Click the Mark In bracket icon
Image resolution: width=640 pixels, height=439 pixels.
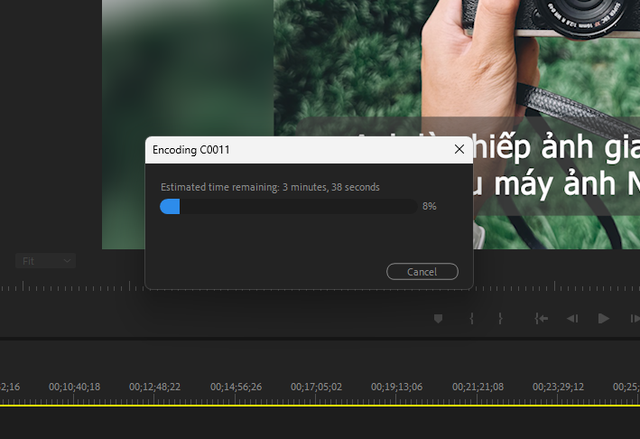471,318
